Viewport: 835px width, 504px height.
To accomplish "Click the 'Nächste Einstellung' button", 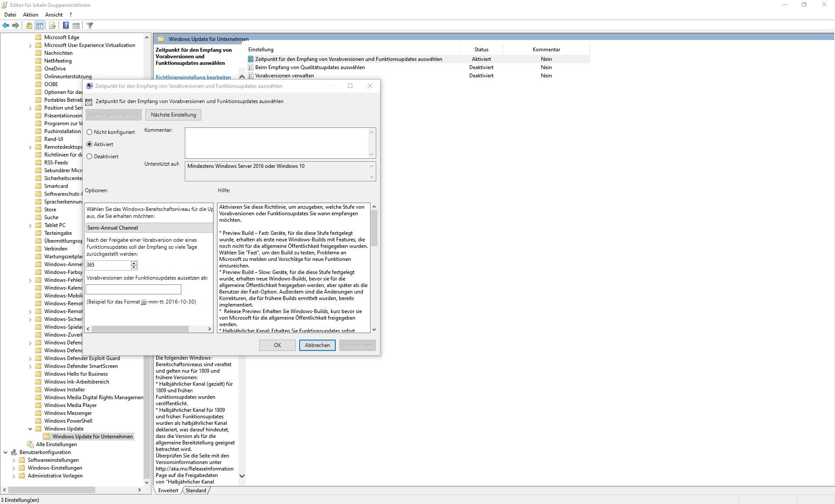I will click(174, 115).
